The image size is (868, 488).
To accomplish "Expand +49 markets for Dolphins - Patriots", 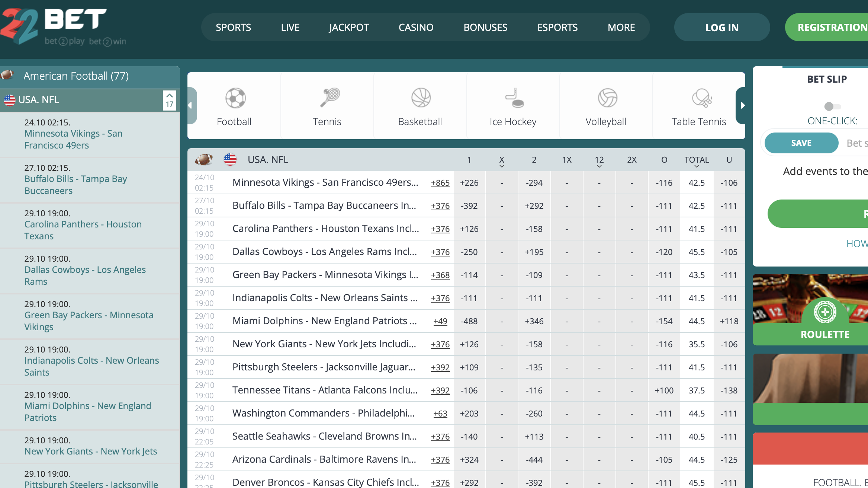I will pyautogui.click(x=440, y=321).
